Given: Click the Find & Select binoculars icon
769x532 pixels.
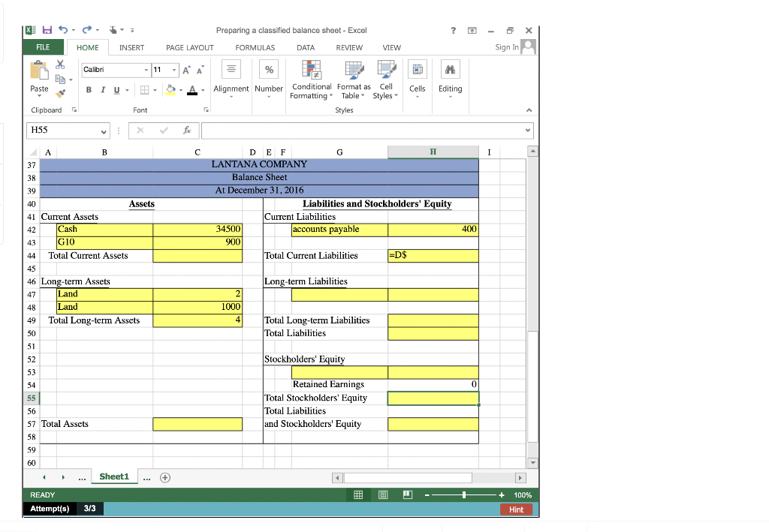Looking at the screenshot, I should [450, 68].
